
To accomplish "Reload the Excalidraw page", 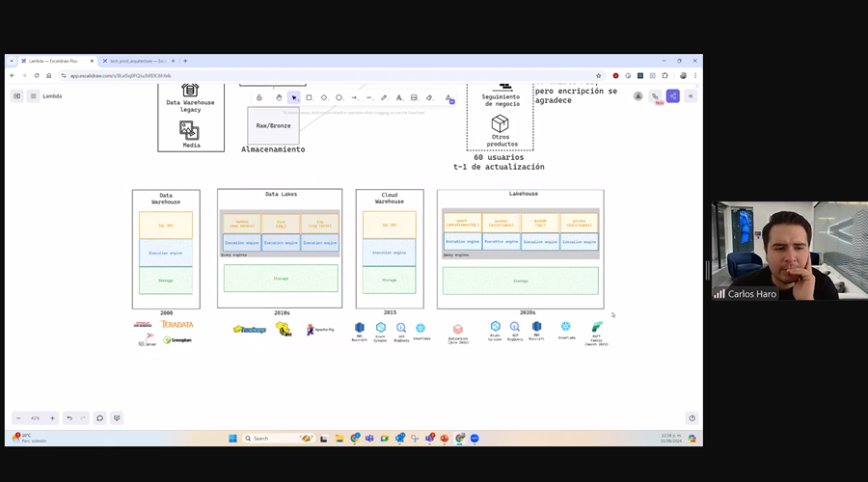I will click(37, 76).
